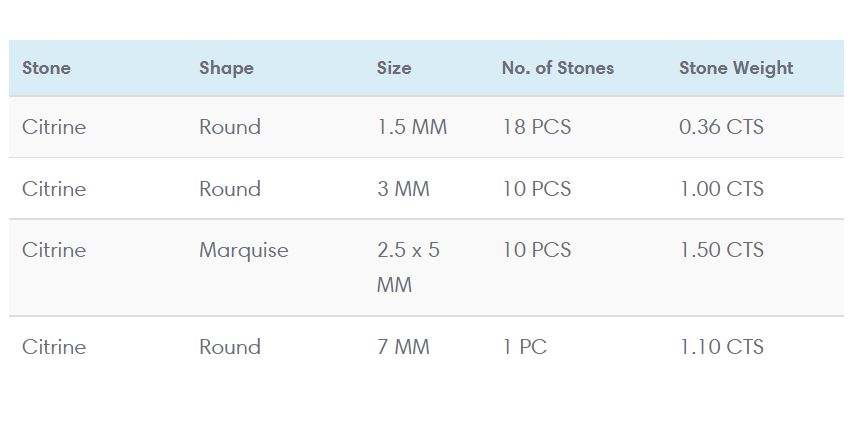Click the Stone column header
Screen dimensions: 856x430
[x=46, y=68]
